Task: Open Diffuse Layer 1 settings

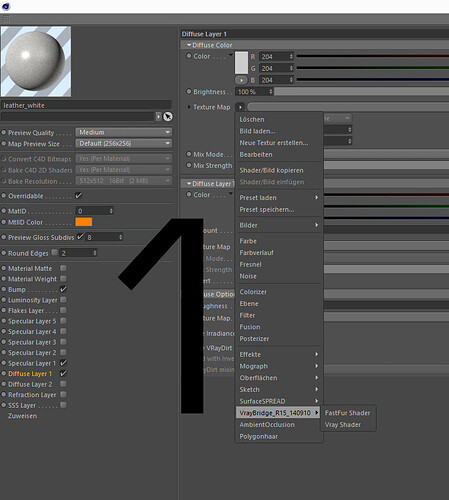Action: click(x=30, y=374)
